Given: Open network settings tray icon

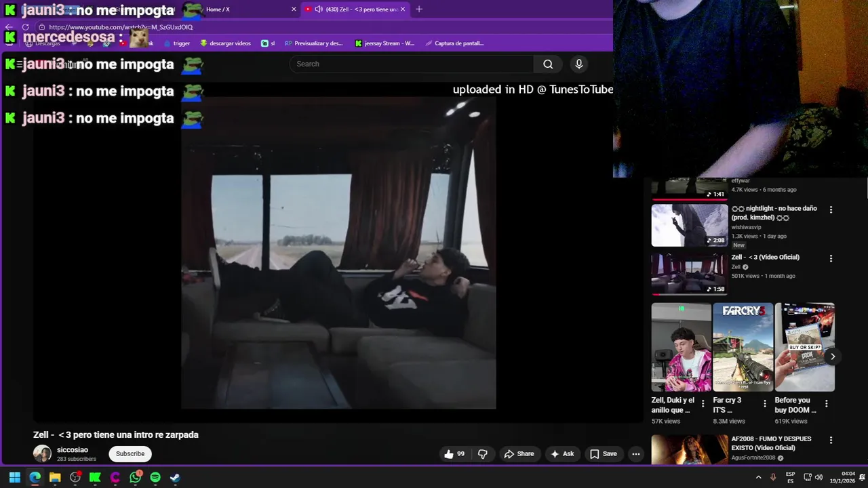Looking at the screenshot, I should pyautogui.click(x=808, y=477).
